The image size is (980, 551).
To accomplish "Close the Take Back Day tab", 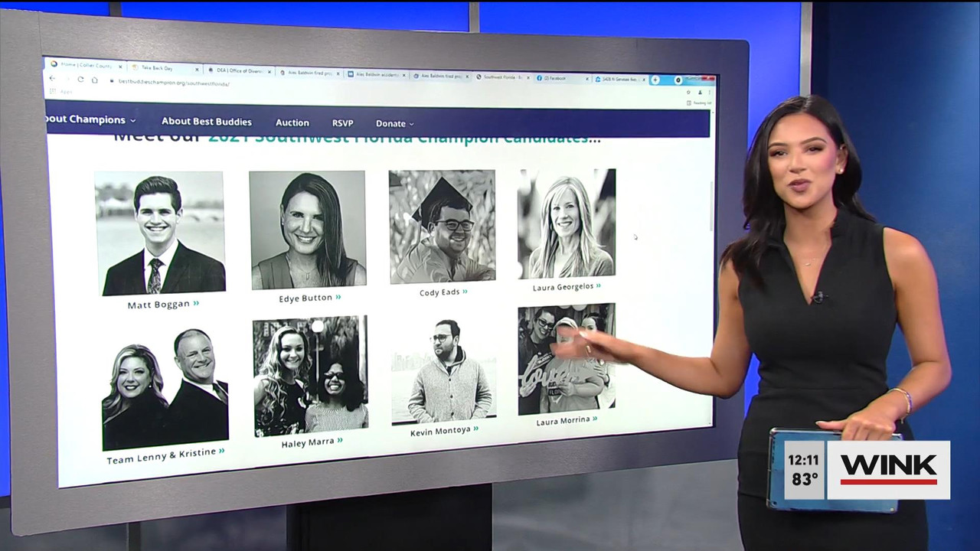I will pyautogui.click(x=197, y=69).
